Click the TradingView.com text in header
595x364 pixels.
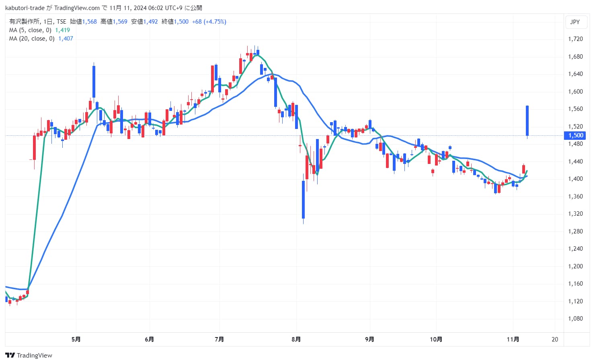77,8
